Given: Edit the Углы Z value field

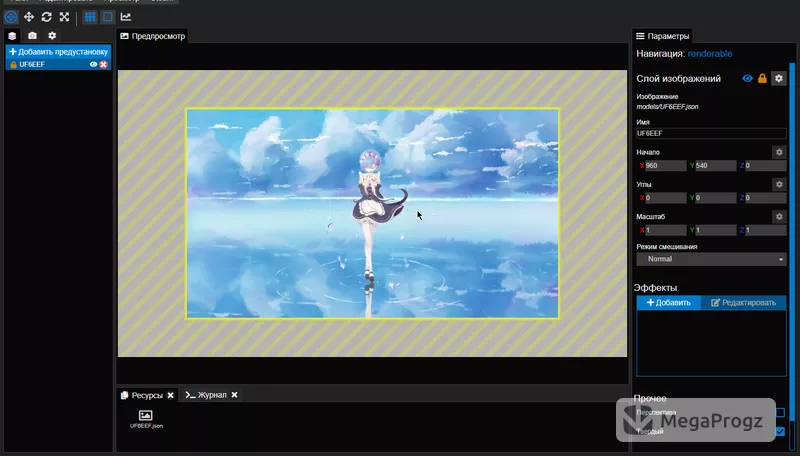Looking at the screenshot, I should 765,198.
